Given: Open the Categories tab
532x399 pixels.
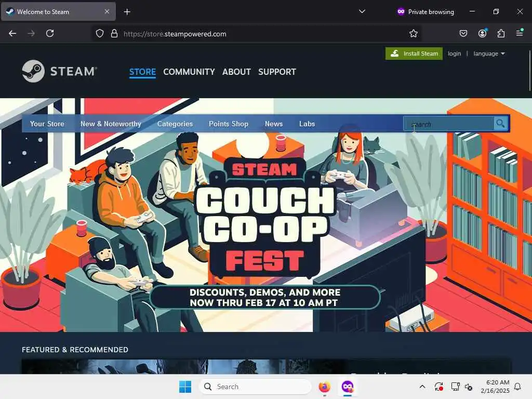Looking at the screenshot, I should point(175,124).
